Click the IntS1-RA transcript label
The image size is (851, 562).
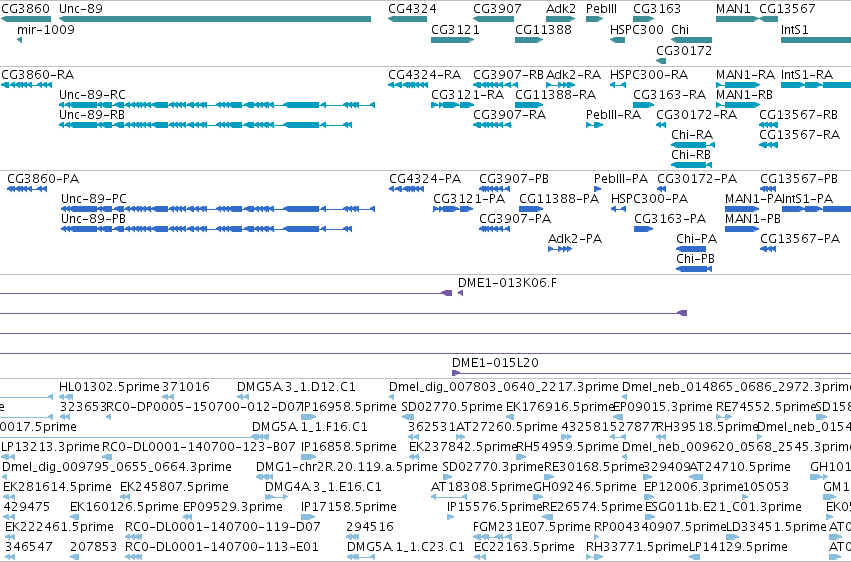[806, 74]
